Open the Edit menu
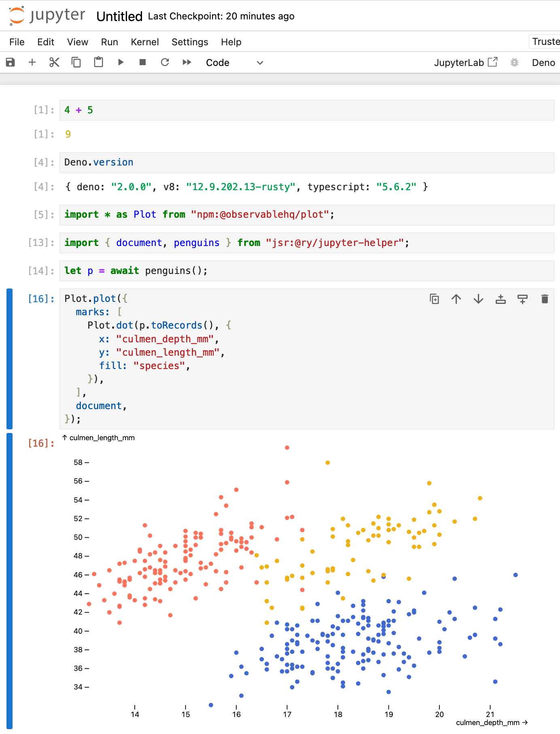Image resolution: width=560 pixels, height=734 pixels. 46,42
